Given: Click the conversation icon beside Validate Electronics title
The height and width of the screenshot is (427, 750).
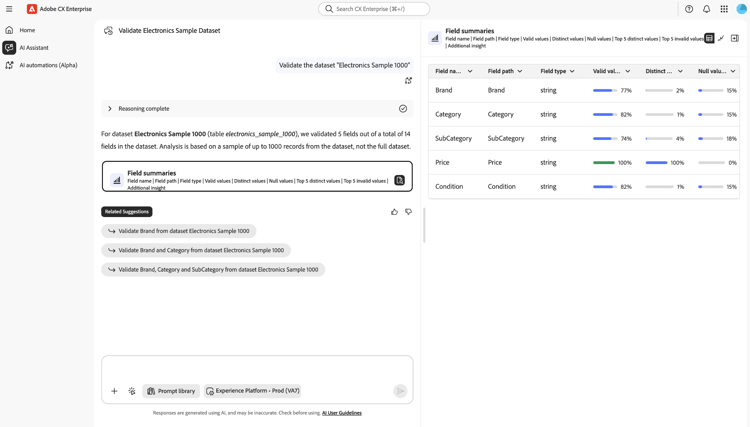Looking at the screenshot, I should click(109, 31).
